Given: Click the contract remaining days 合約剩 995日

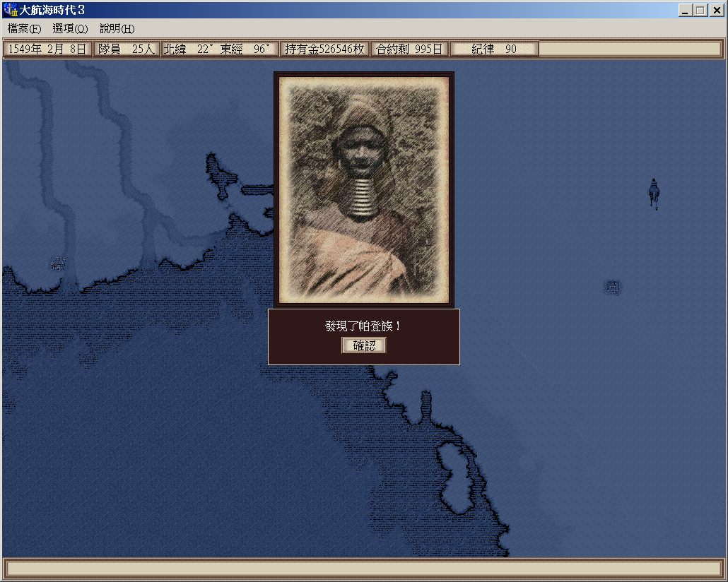Looking at the screenshot, I should pos(409,49).
